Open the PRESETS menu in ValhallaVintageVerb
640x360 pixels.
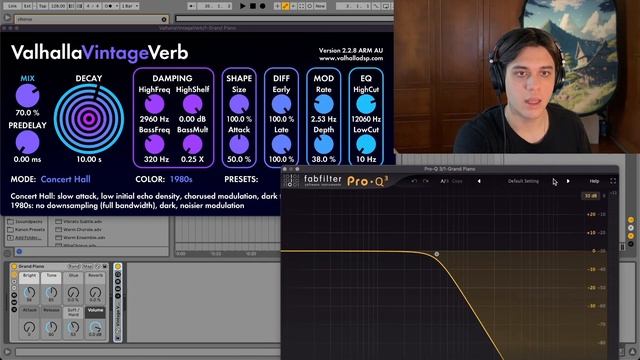241,179
